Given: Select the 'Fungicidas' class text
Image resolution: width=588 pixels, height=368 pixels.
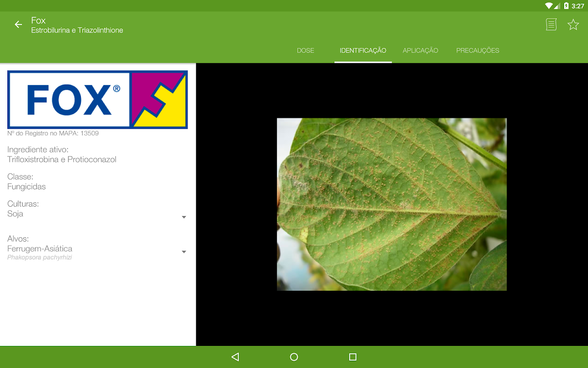Looking at the screenshot, I should [27, 187].
